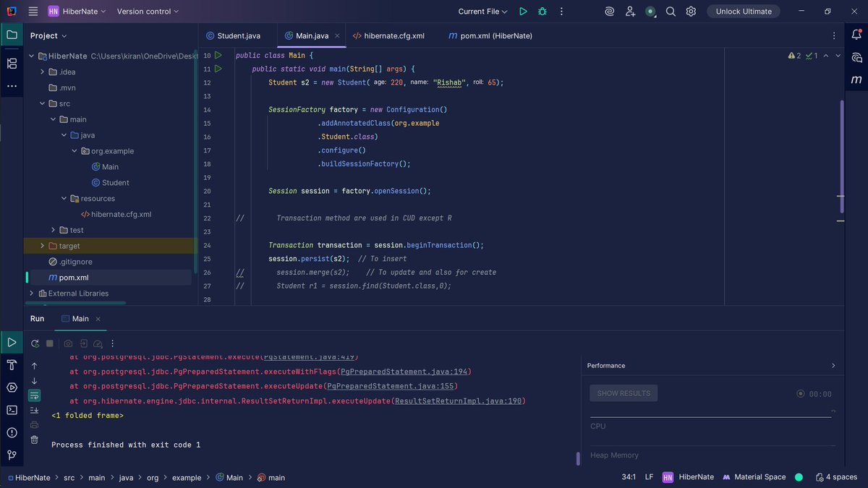Open the Project tool window folder icon

[x=12, y=35]
